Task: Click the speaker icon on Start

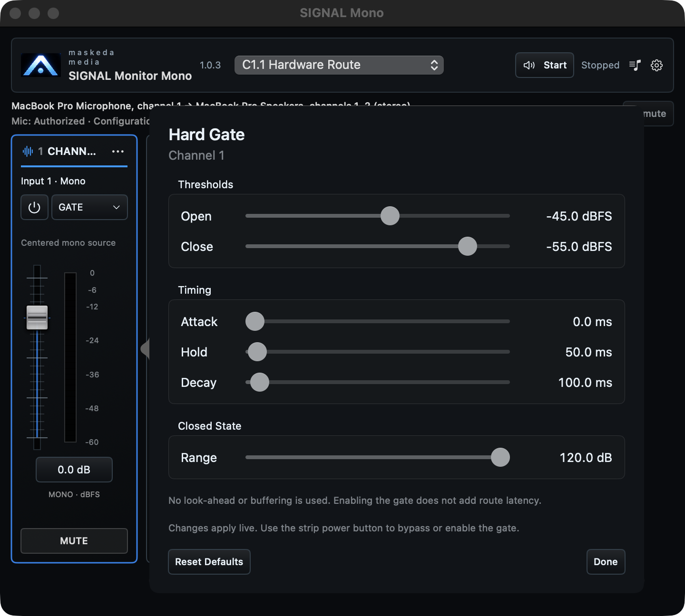Action: (529, 65)
